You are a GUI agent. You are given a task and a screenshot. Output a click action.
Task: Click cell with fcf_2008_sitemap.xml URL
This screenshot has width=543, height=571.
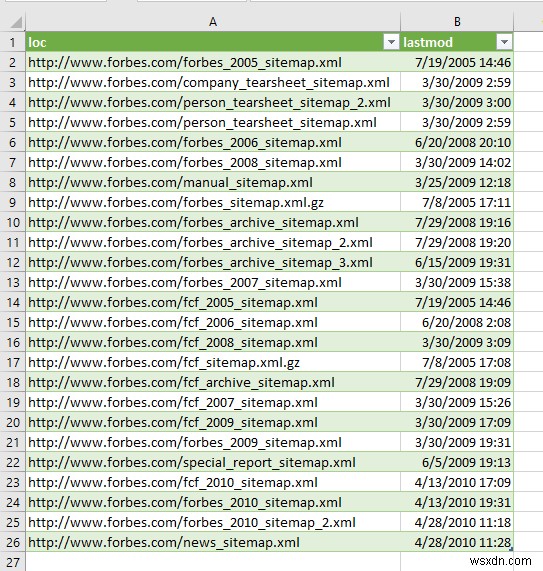[x=213, y=342]
